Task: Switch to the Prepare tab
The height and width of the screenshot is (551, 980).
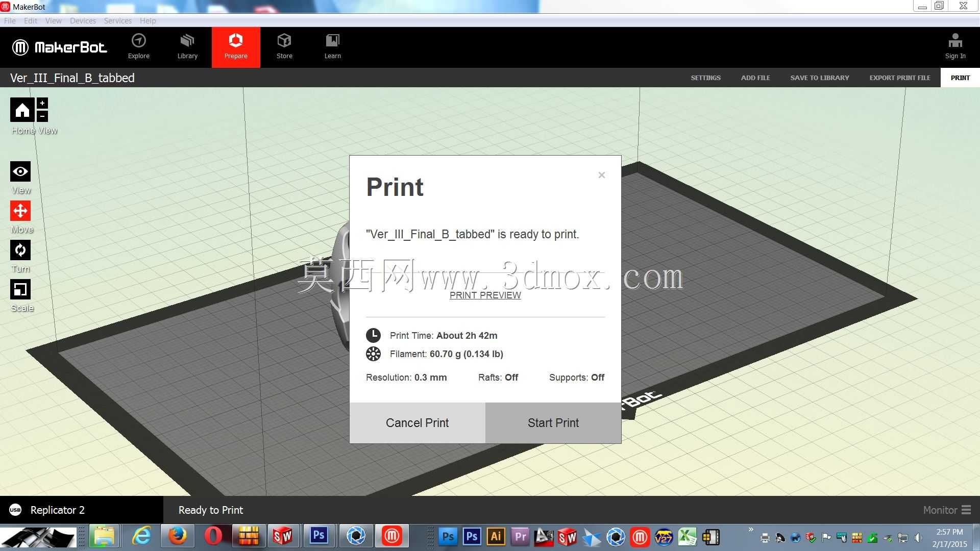Action: (236, 47)
